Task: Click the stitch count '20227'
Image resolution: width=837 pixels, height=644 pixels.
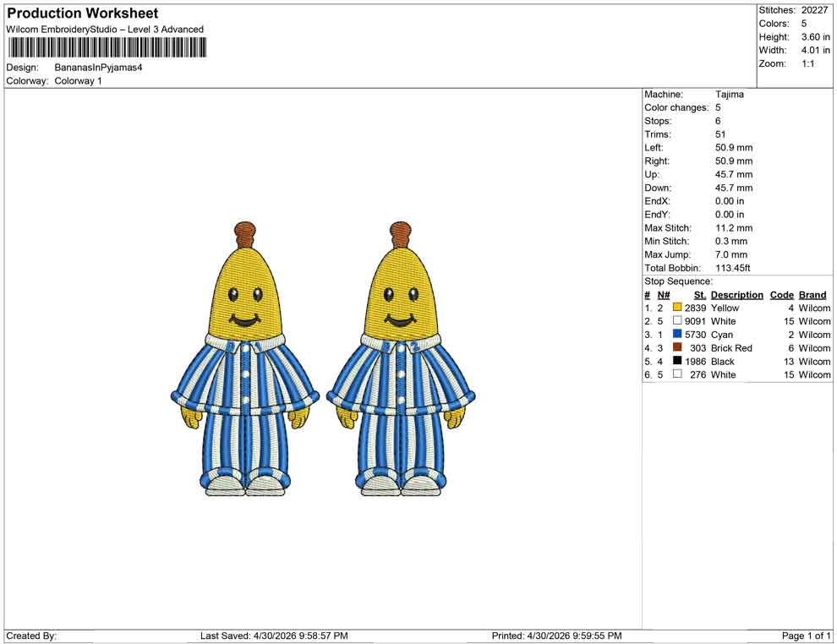Action: [x=814, y=10]
